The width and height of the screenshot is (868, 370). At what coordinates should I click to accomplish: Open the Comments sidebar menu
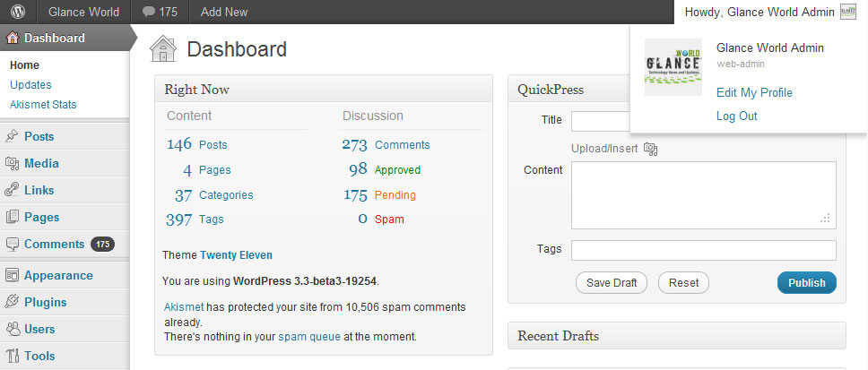tap(54, 244)
